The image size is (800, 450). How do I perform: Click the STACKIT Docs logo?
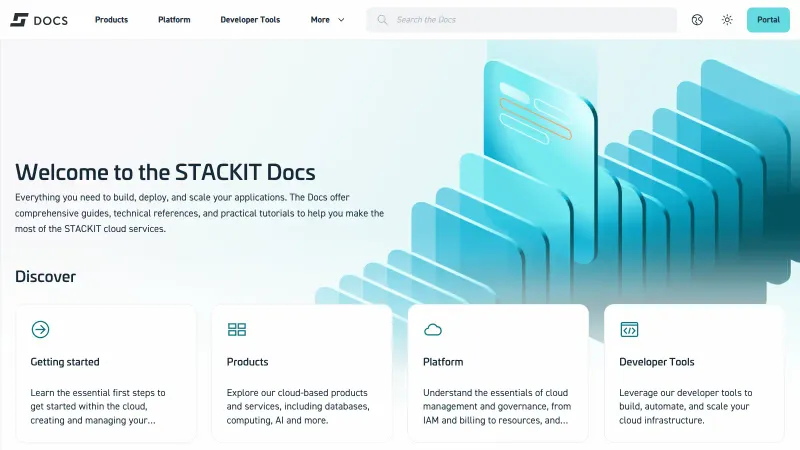tap(39, 20)
